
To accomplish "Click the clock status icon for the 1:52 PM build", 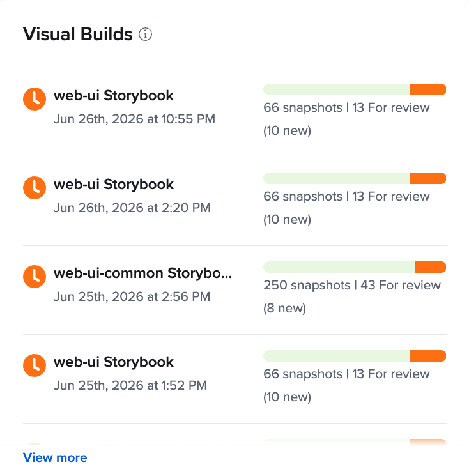I will pyautogui.click(x=35, y=365).
